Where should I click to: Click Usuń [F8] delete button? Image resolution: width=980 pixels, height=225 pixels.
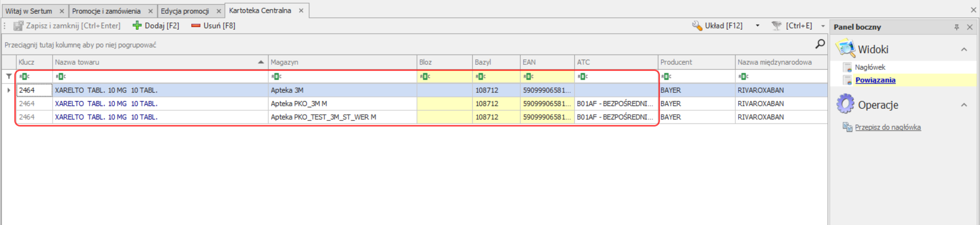213,26
